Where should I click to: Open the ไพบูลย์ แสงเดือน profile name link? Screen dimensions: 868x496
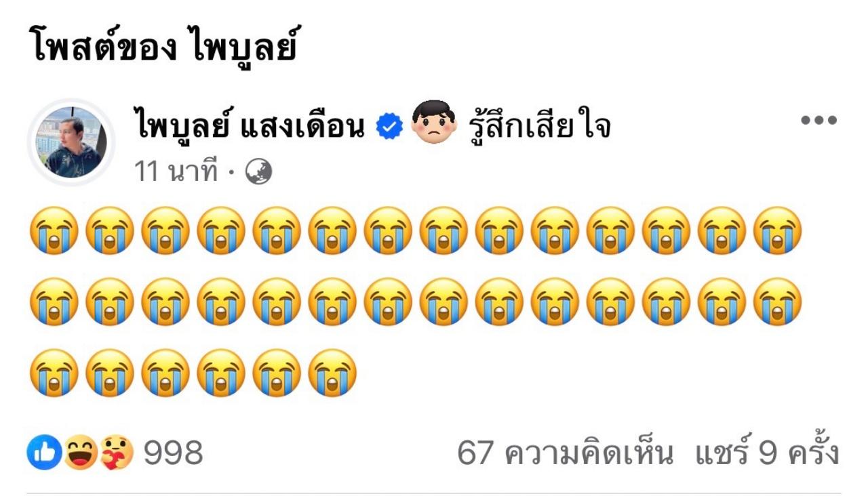click(x=250, y=127)
